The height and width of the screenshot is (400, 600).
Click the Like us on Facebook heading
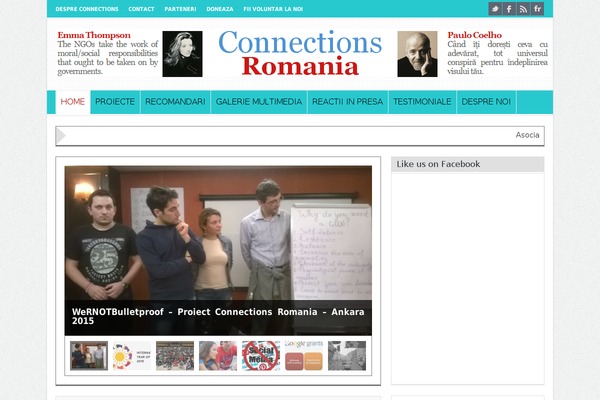click(x=438, y=164)
